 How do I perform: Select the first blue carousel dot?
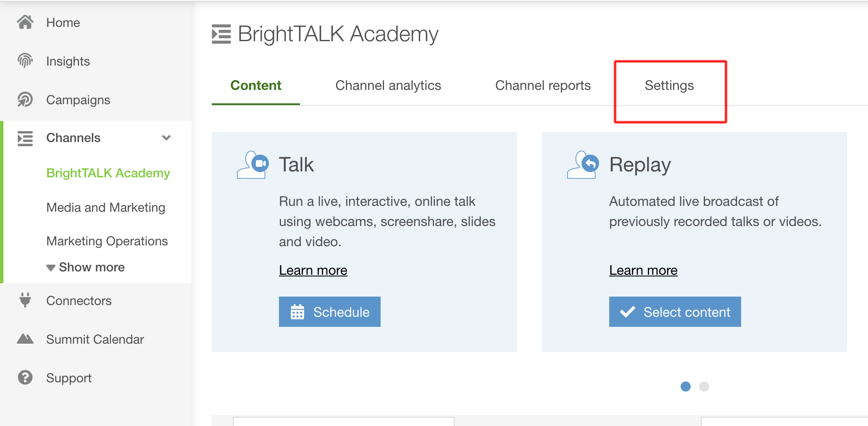[686, 387]
